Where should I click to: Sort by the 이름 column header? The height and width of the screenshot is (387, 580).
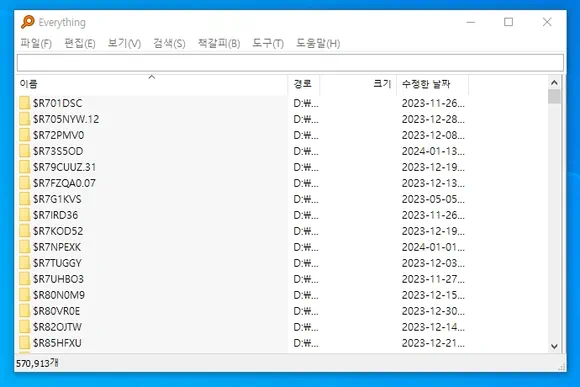click(152, 84)
